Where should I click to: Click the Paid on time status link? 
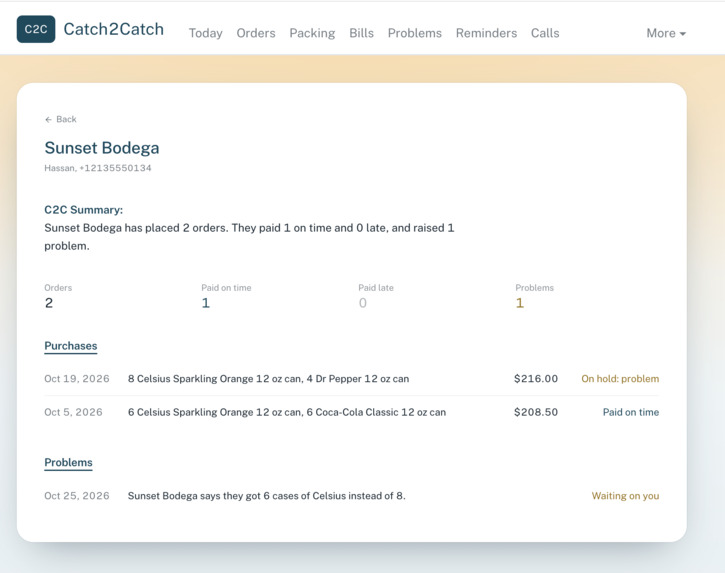click(631, 412)
